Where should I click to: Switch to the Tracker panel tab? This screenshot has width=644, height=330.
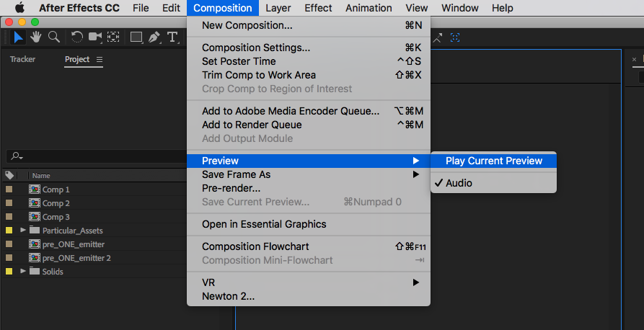pyautogui.click(x=22, y=59)
